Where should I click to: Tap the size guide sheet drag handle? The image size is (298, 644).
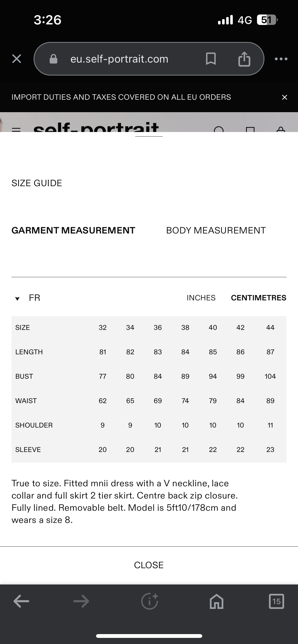point(149,137)
